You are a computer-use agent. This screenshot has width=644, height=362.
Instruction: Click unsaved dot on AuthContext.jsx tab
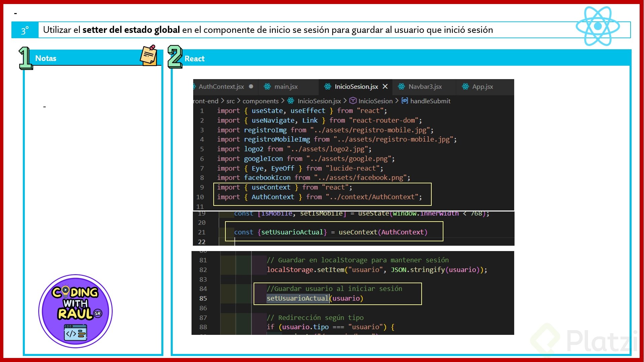[251, 86]
